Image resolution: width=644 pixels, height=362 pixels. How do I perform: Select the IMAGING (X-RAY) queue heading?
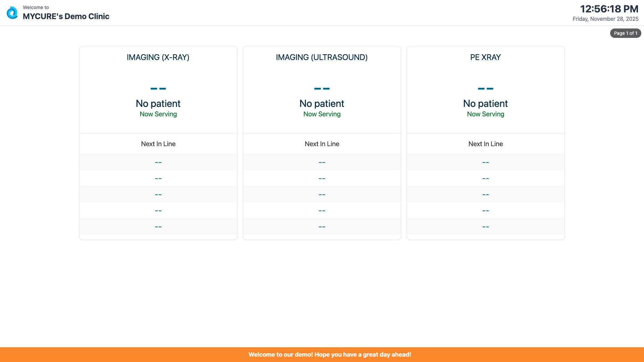coord(158,57)
